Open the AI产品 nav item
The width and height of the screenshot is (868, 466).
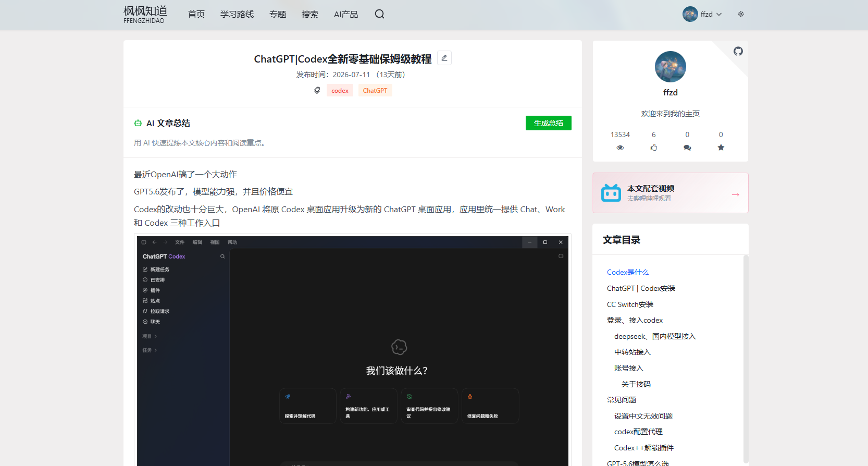tap(346, 14)
